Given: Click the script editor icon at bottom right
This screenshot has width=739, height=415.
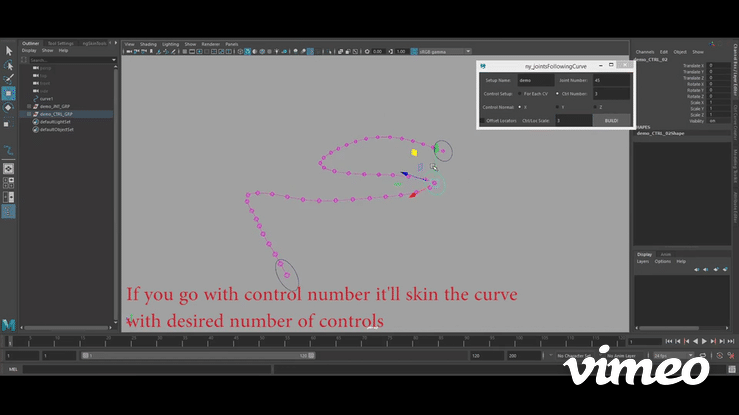Looking at the screenshot, I should coord(732,369).
